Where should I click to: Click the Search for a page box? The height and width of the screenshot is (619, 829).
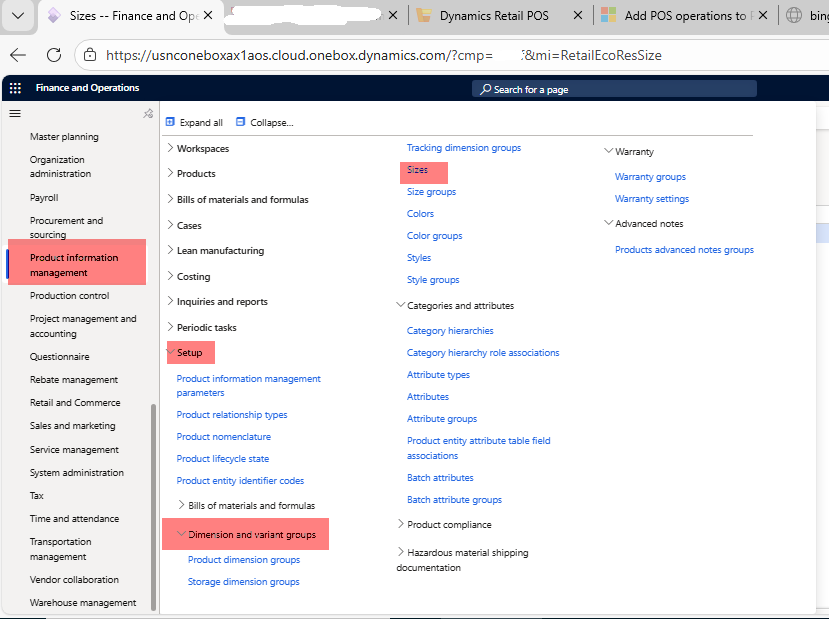coord(614,89)
